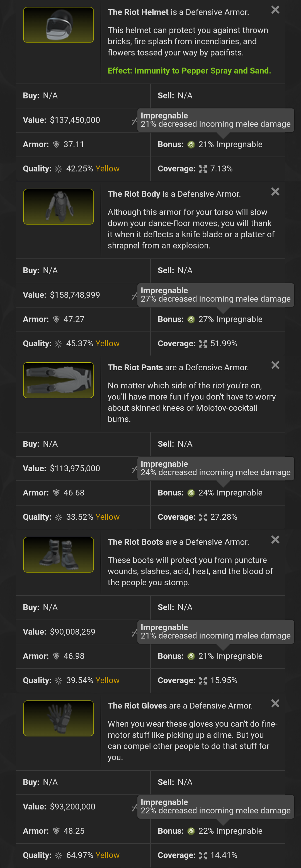Click the 27% Impregnable bonus icon

click(191, 320)
